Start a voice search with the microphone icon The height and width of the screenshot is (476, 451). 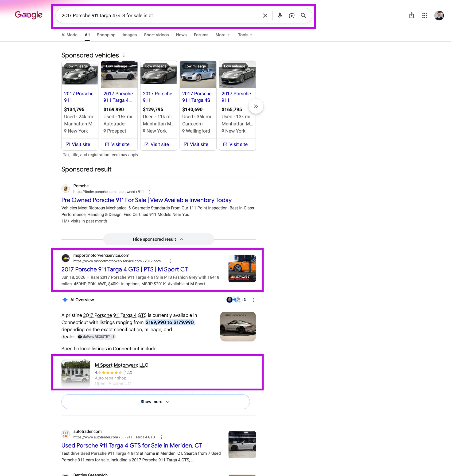click(x=280, y=16)
